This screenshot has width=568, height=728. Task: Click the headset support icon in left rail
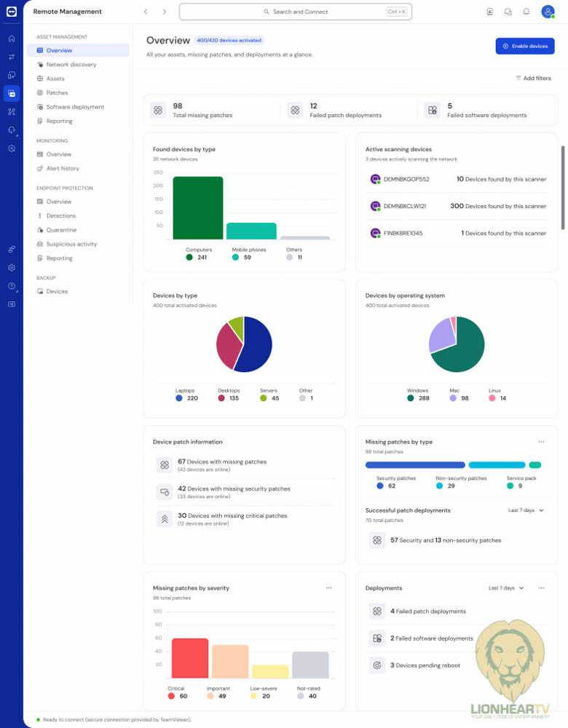tap(12, 130)
